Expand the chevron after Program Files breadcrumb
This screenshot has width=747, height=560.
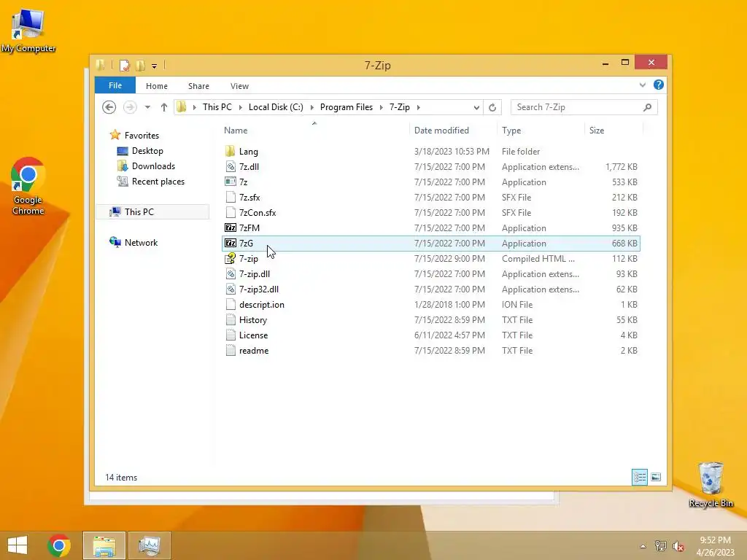point(381,107)
